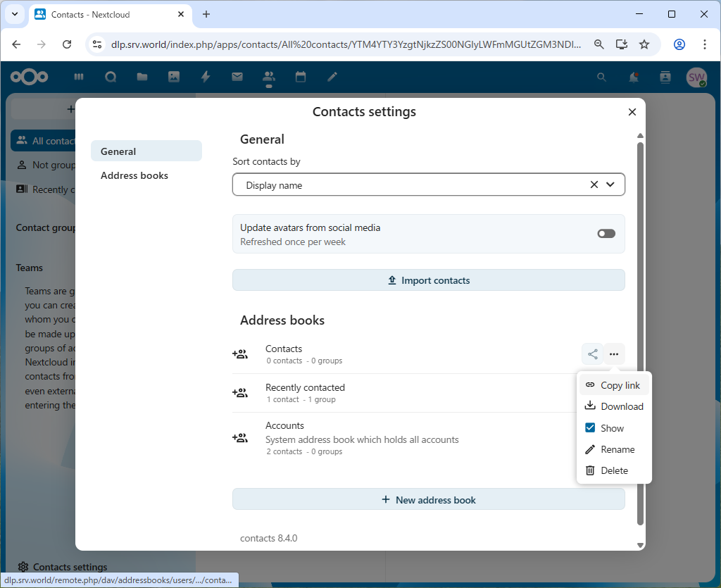The width and height of the screenshot is (721, 588).
Task: Open the browser tab search dropdown
Action: point(15,14)
